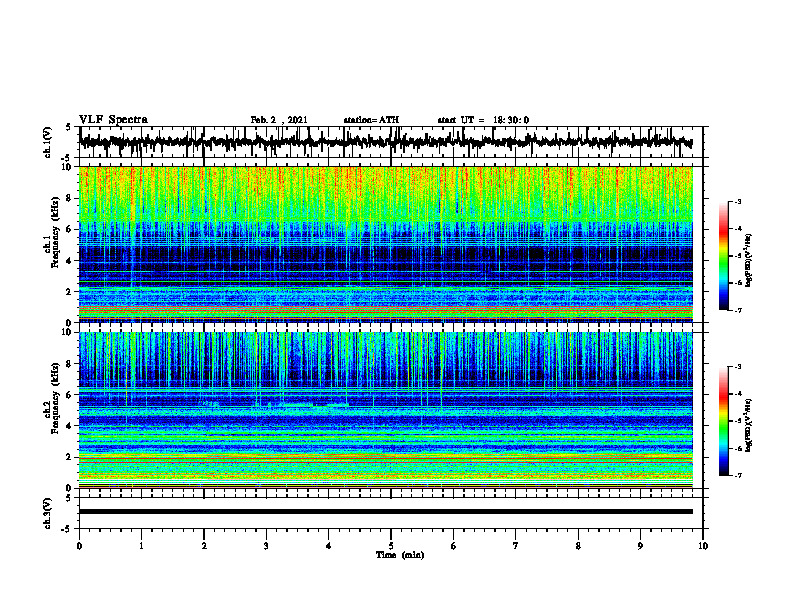Click the ch.1 spectrogram color scale bar
The height and width of the screenshot is (612, 792).
click(x=724, y=256)
